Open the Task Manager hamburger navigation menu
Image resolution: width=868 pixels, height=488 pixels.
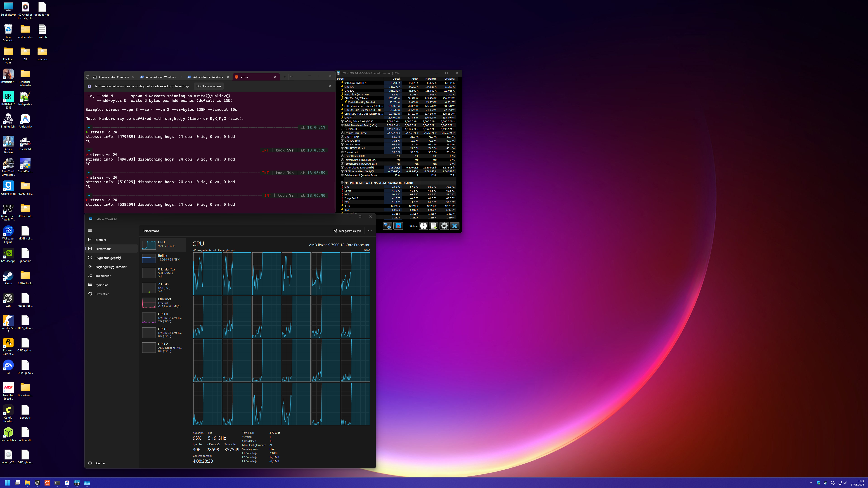coord(90,230)
